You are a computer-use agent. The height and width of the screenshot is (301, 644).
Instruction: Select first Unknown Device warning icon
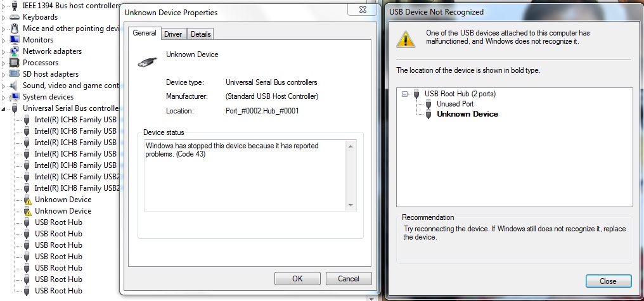click(x=27, y=200)
